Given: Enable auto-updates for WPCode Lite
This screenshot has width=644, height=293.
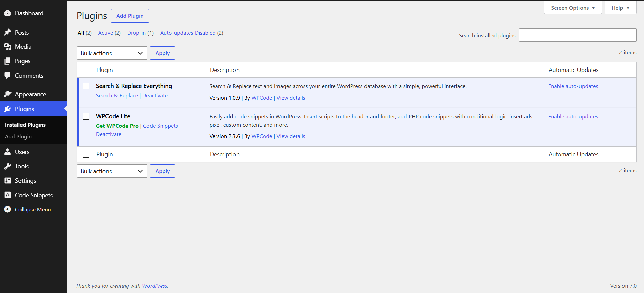Looking at the screenshot, I should click(x=573, y=116).
